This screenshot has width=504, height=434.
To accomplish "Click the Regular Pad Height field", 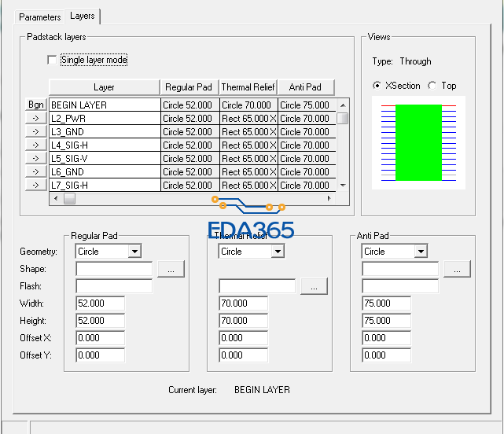I will point(101,321).
